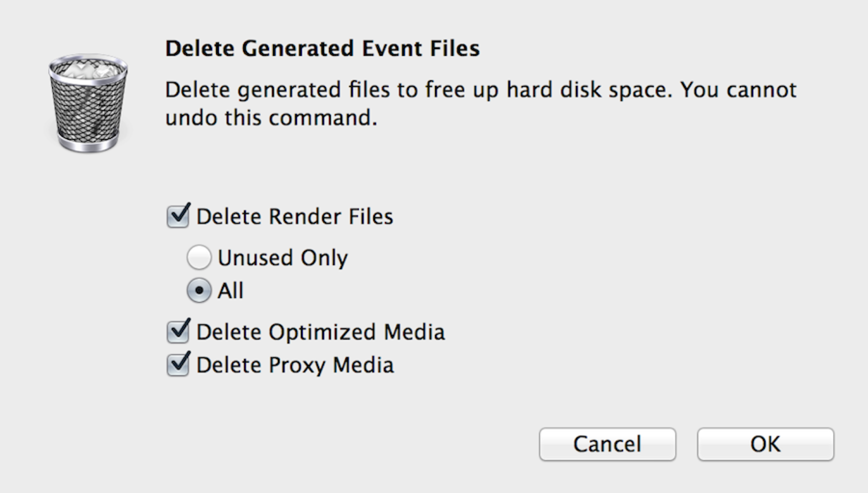Click the "OK" text on the confirm button
This screenshot has width=868, height=493.
pyautogui.click(x=766, y=444)
